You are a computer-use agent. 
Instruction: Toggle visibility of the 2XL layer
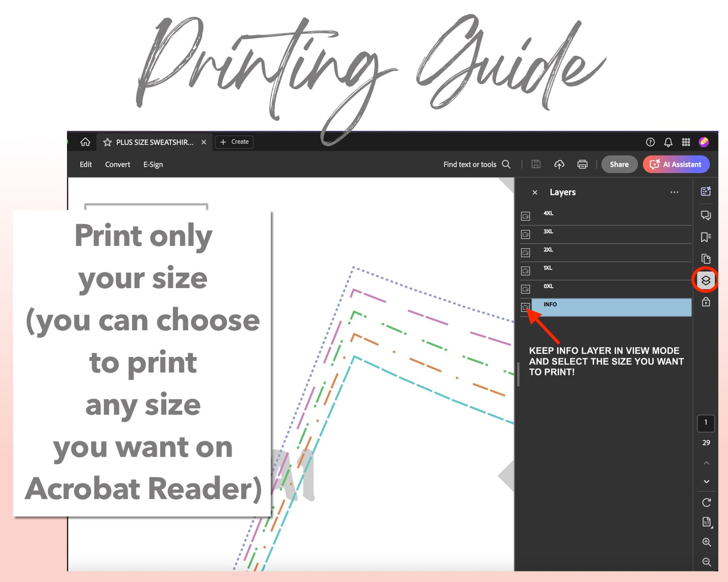pyautogui.click(x=525, y=253)
